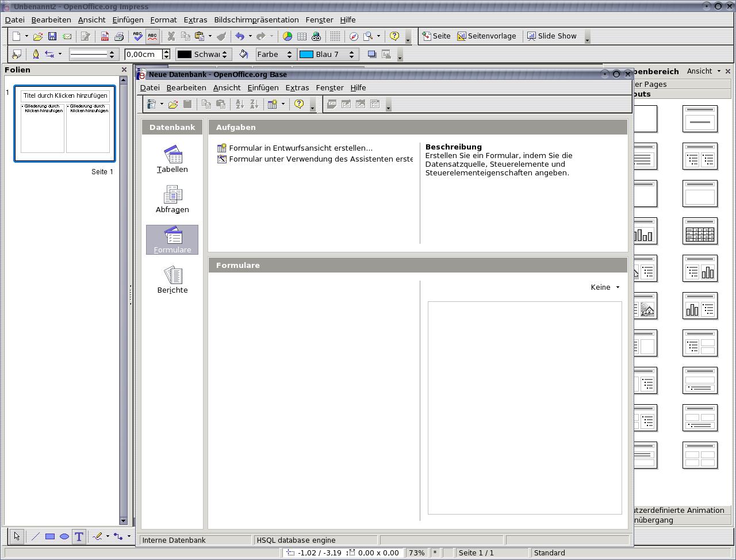Click Formular unter Verwendung des Assistenten erstellen
The image size is (736, 560).
(315, 159)
